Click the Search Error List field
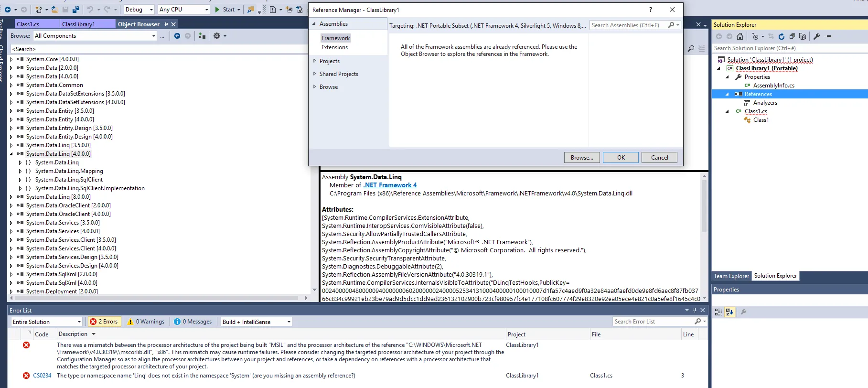This screenshot has height=388, width=868. (x=653, y=322)
